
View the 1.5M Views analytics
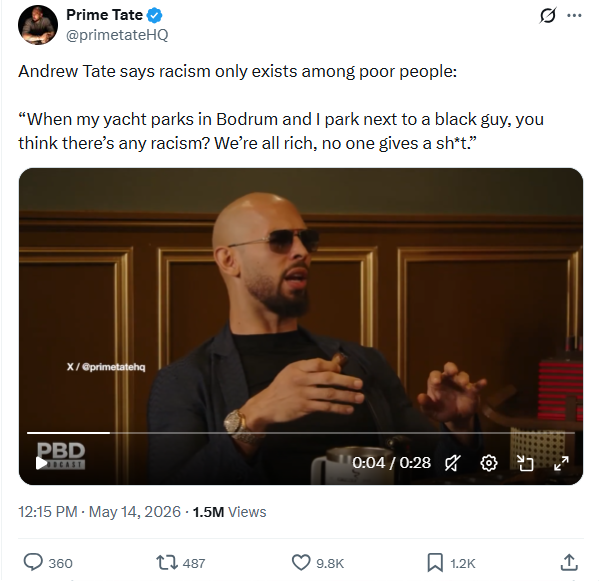pos(229,512)
